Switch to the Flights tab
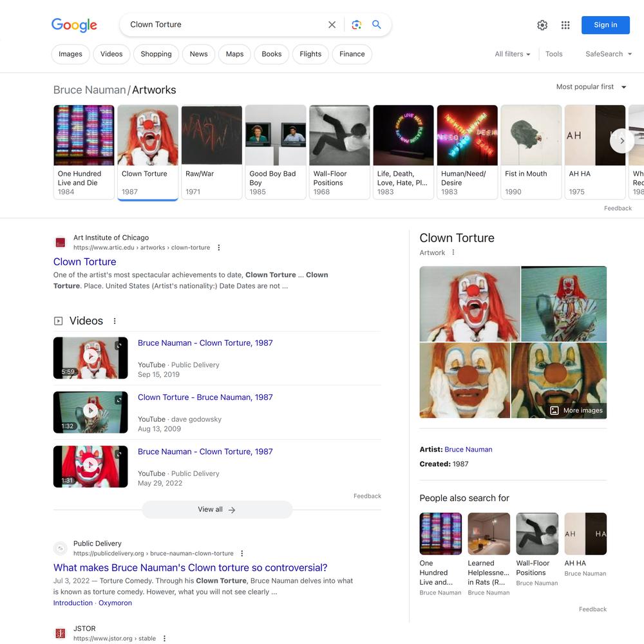644x644 pixels. coord(310,54)
